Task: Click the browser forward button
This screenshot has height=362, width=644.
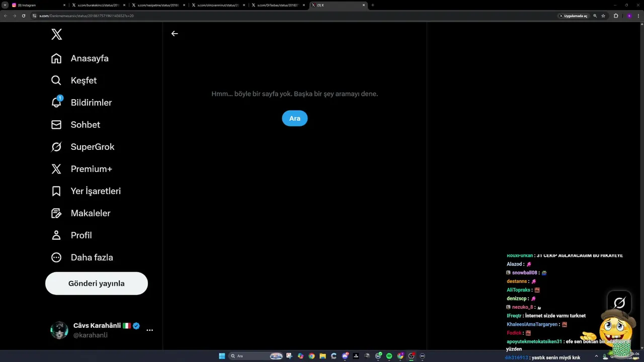Action: [x=14, y=16]
